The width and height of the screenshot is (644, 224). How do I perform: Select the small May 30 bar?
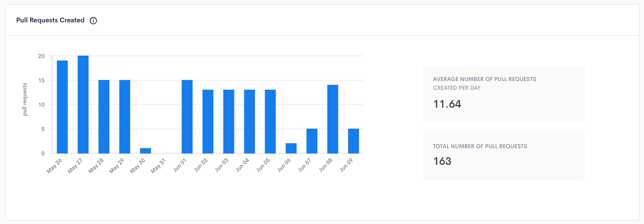click(146, 151)
